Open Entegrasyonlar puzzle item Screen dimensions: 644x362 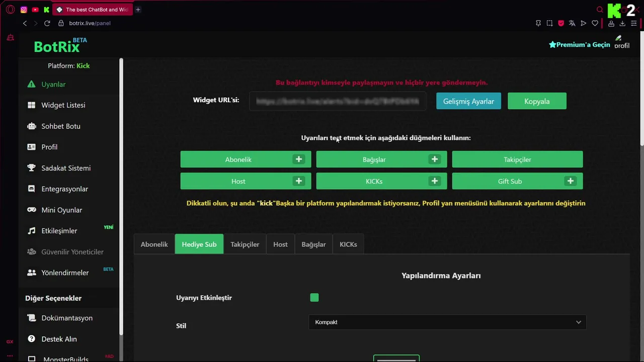click(x=58, y=189)
